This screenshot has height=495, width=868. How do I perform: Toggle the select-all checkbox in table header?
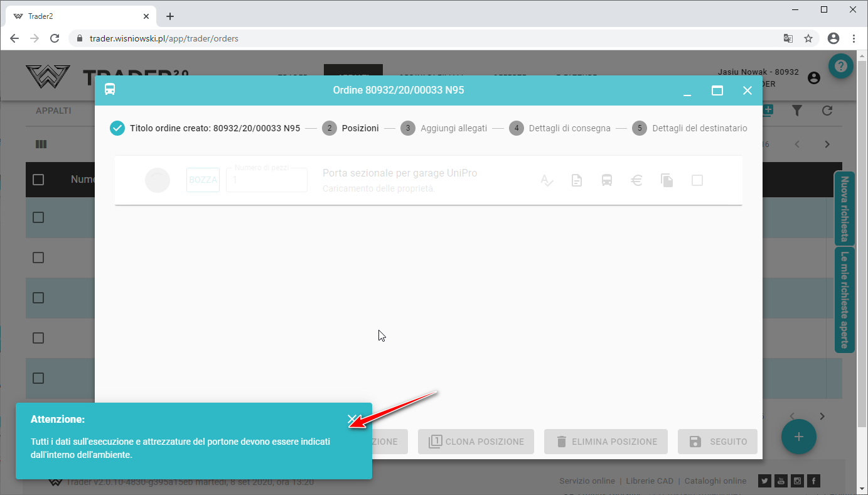38,180
